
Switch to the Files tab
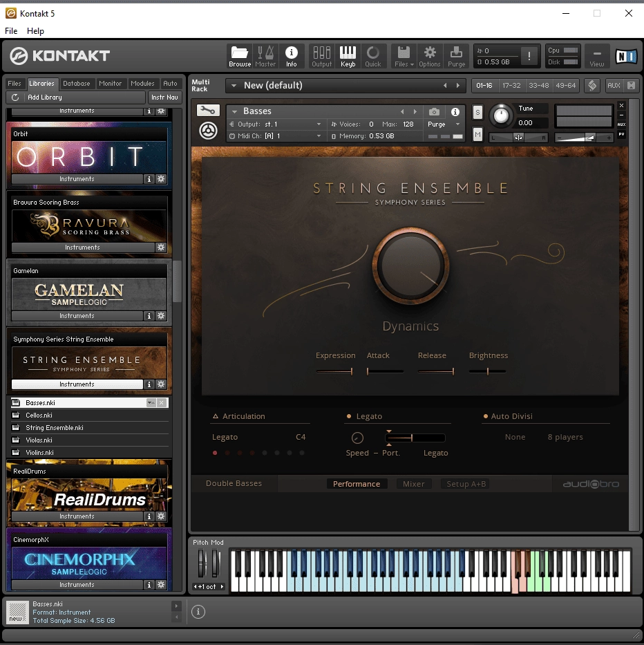point(15,84)
